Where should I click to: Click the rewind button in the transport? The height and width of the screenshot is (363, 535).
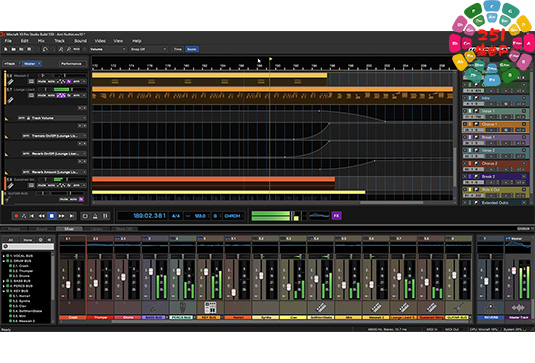tap(42, 216)
